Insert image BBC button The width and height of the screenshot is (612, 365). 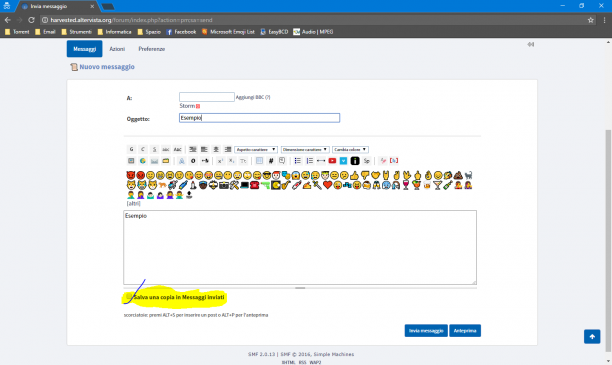(131, 160)
